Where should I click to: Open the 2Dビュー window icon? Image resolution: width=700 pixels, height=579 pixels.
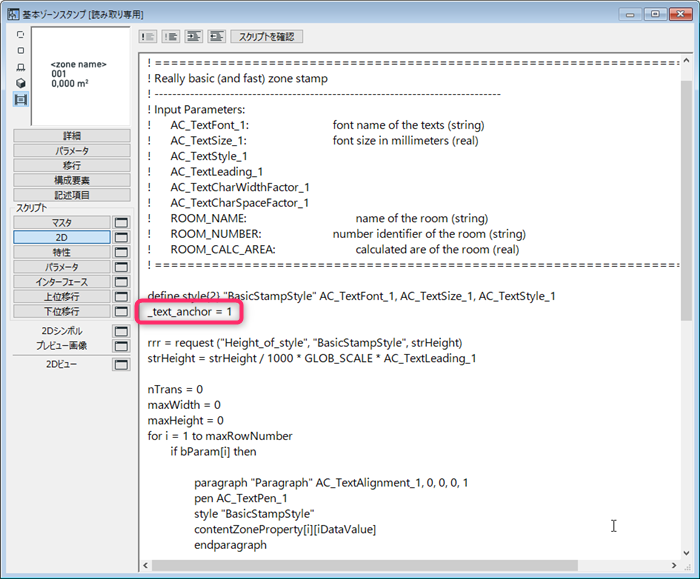click(121, 365)
